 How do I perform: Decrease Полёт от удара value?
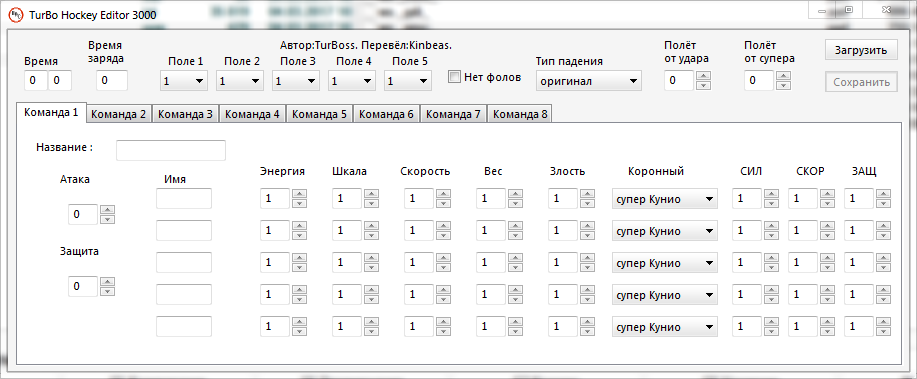[x=704, y=85]
